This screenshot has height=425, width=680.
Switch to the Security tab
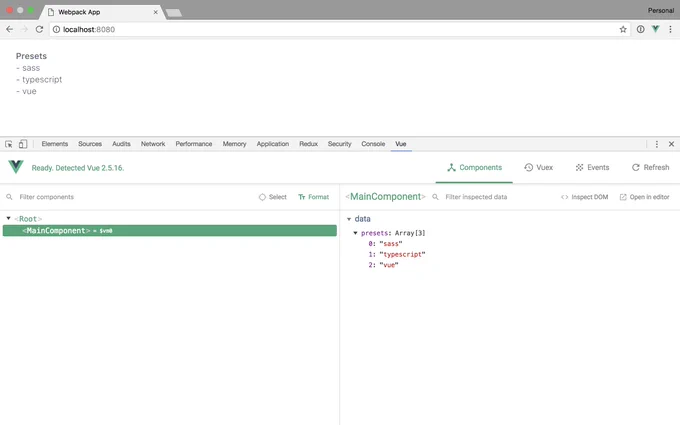point(339,144)
